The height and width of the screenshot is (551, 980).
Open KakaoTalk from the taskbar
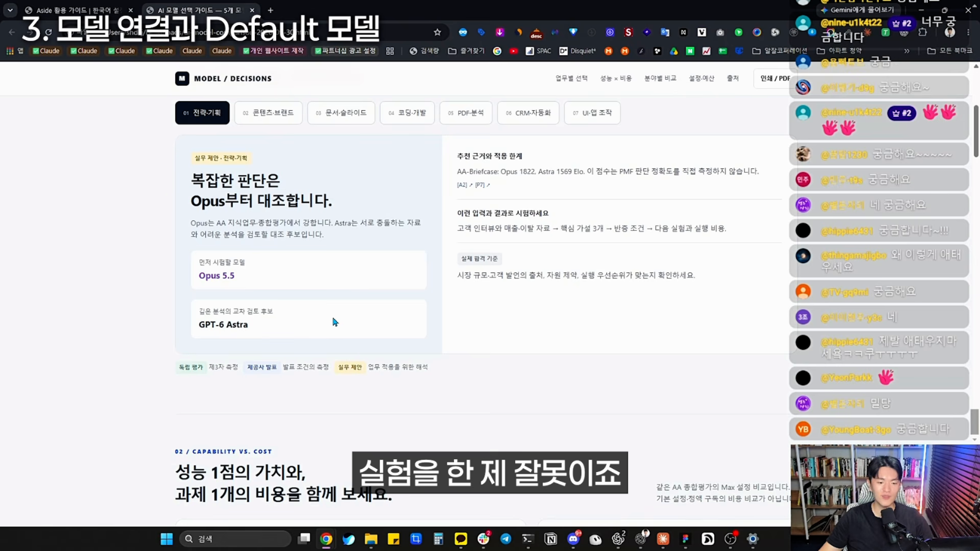point(461,539)
